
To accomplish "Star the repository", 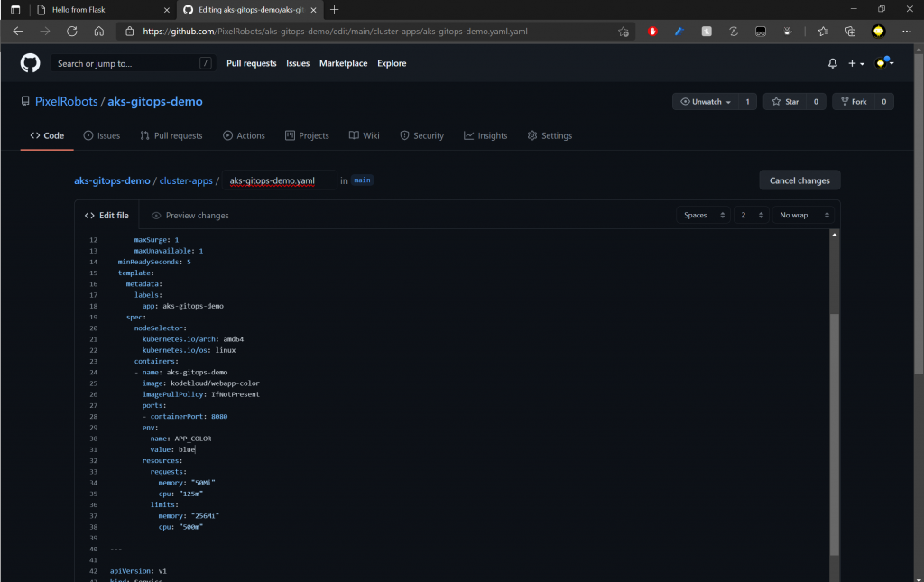I will pos(784,101).
